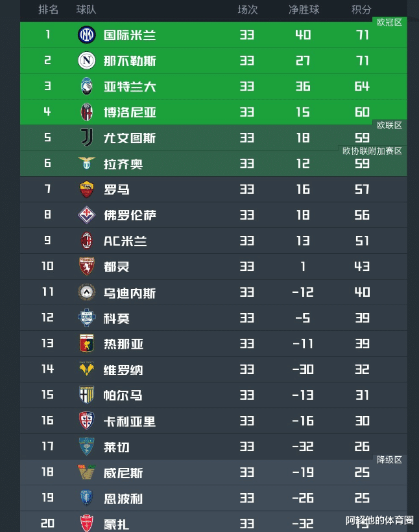Open team name 拉齐奥
This screenshot has width=419, height=532.
click(x=123, y=164)
